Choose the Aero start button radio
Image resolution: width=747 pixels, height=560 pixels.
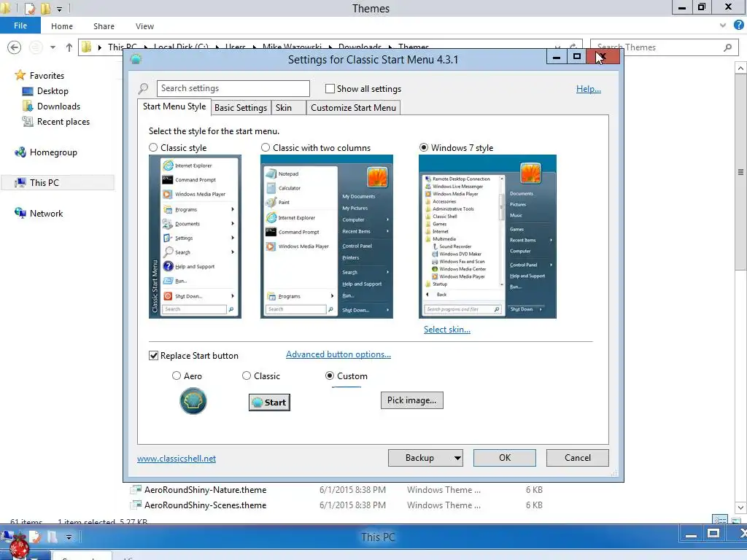click(x=177, y=376)
